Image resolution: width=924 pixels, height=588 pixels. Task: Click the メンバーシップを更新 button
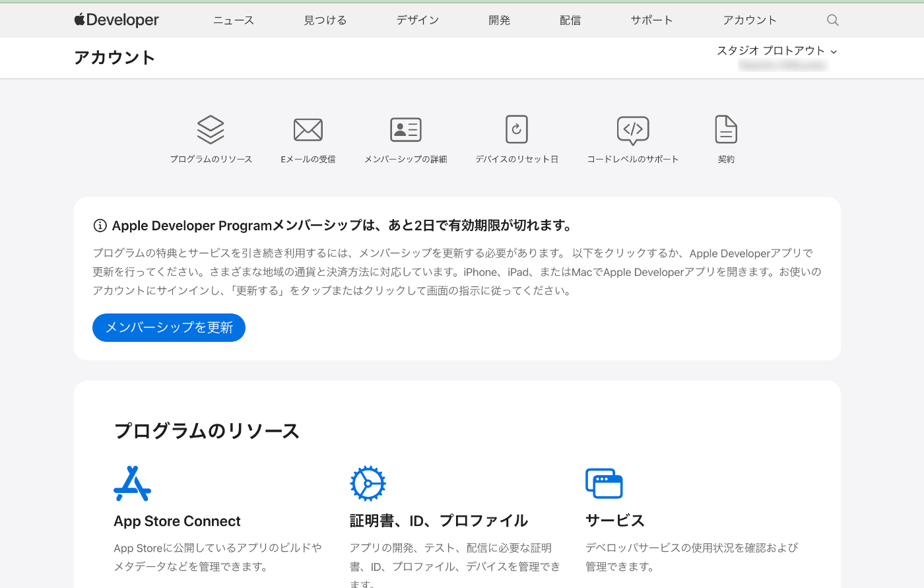point(168,327)
